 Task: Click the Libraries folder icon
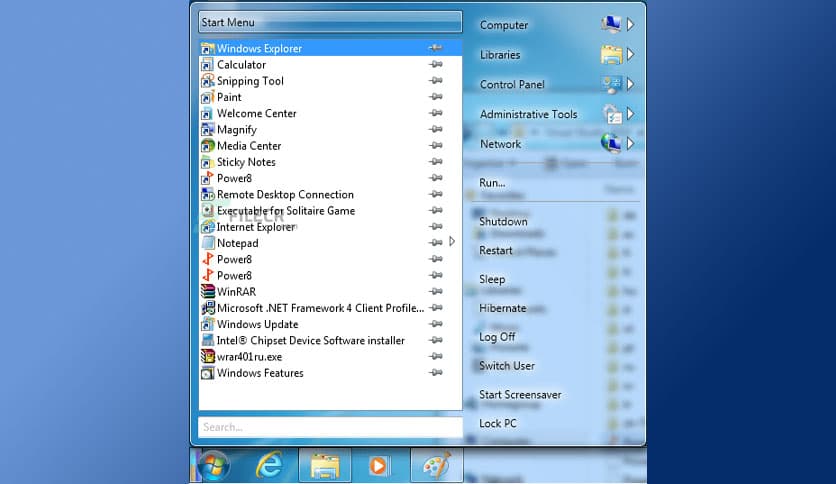coord(611,54)
